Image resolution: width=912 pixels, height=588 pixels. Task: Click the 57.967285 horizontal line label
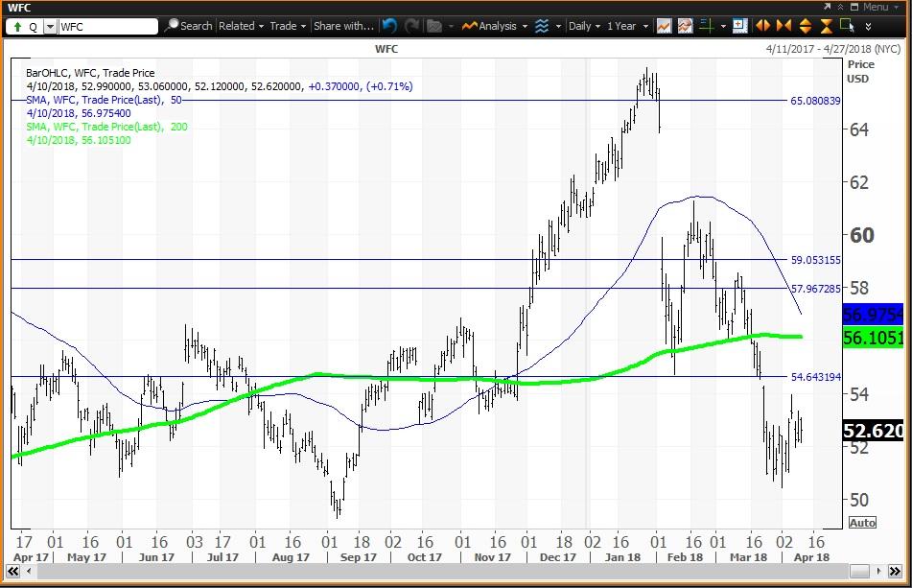pos(815,289)
